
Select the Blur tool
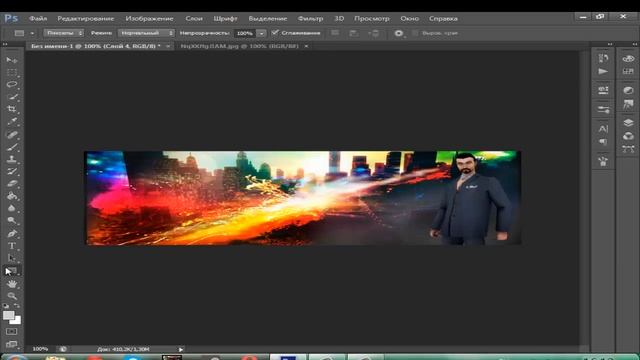(x=11, y=208)
